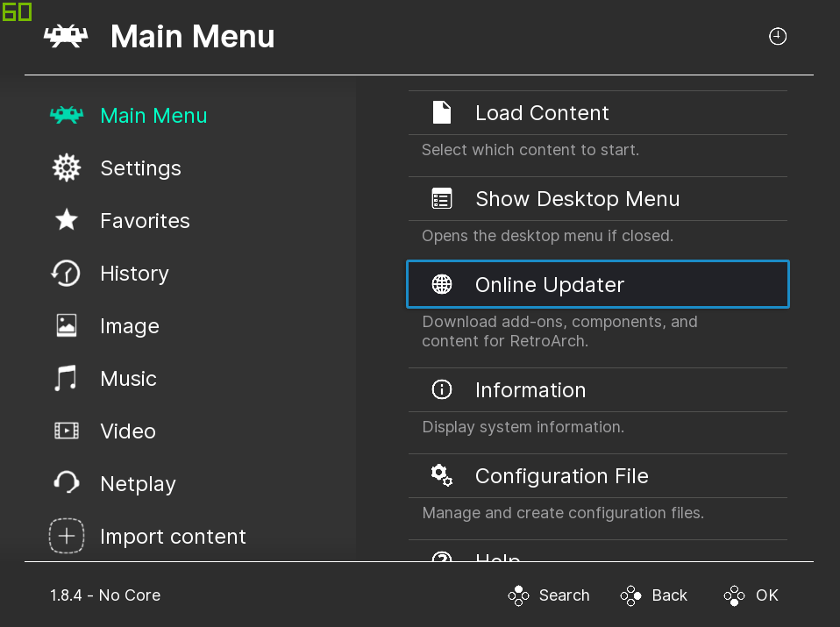840x627 pixels.
Task: Click the Settings gear icon
Action: [67, 167]
